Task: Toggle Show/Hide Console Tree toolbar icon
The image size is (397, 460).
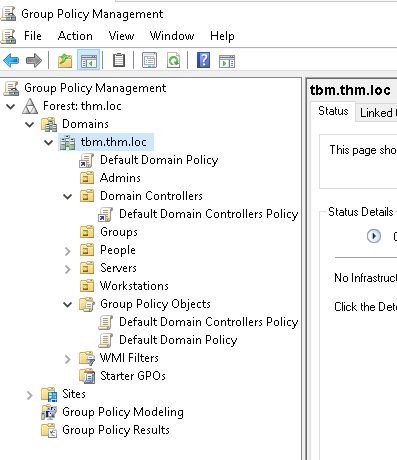Action: 88,61
